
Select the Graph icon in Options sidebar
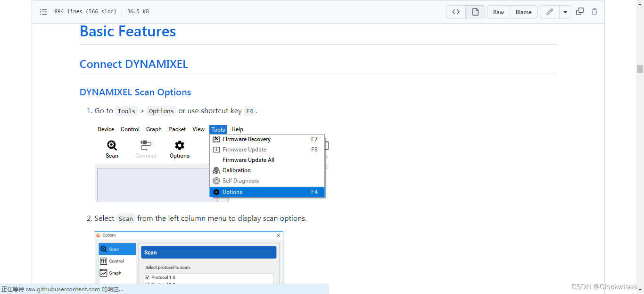click(104, 273)
